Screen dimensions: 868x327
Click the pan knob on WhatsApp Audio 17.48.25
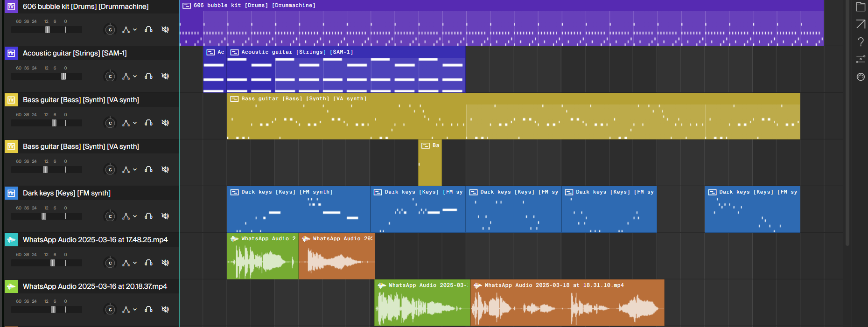coord(110,263)
